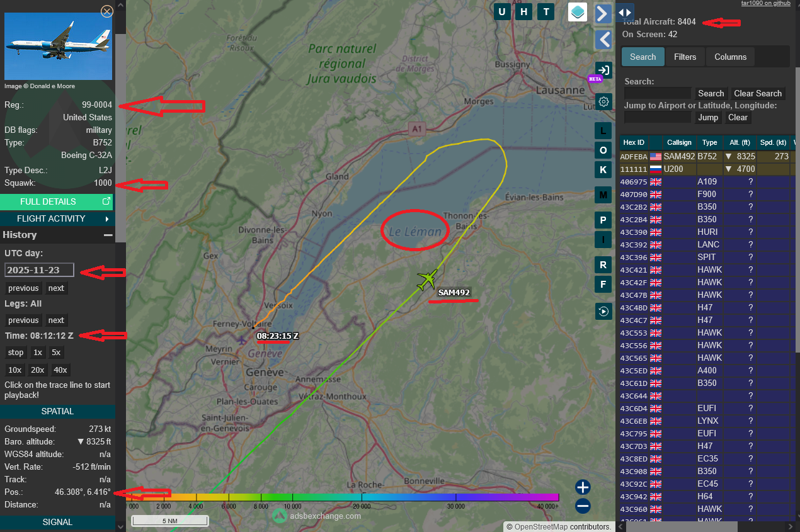Screen dimensions: 800x532
Task: Click the login arrow icon
Action: pyautogui.click(x=603, y=70)
